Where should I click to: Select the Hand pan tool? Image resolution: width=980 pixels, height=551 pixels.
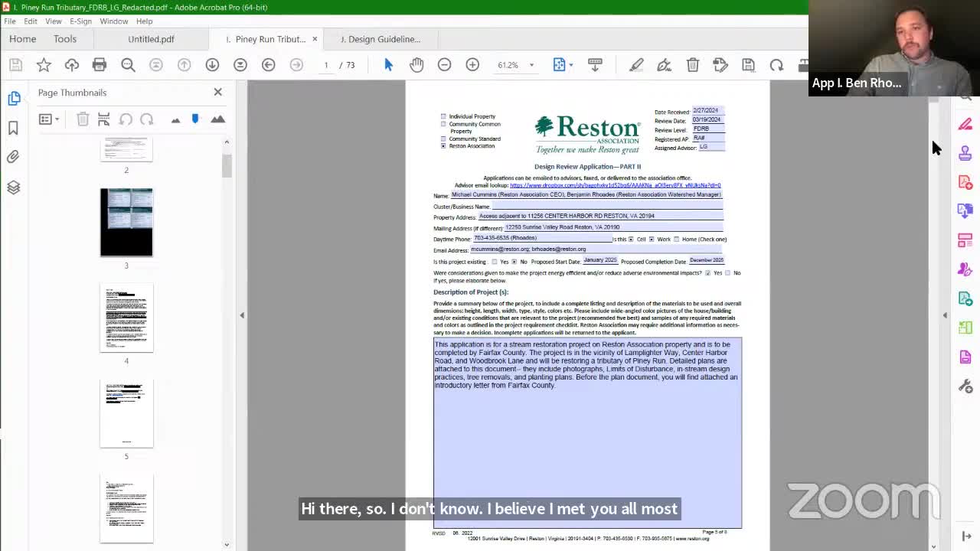pyautogui.click(x=416, y=65)
